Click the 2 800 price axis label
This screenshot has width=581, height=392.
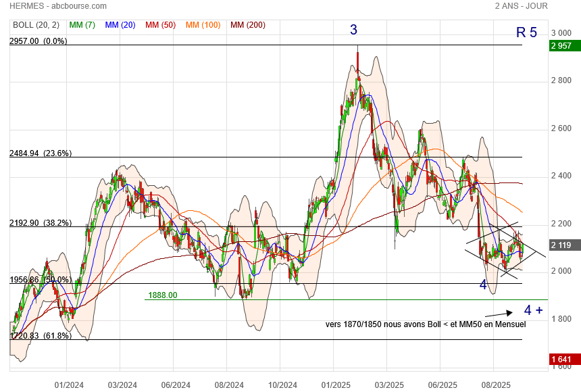click(561, 80)
